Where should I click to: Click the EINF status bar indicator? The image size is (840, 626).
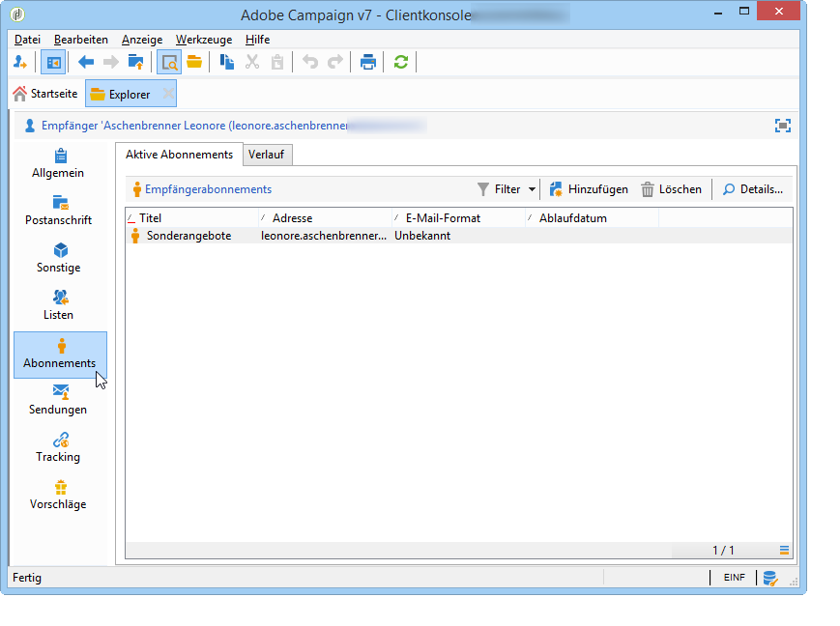[734, 578]
